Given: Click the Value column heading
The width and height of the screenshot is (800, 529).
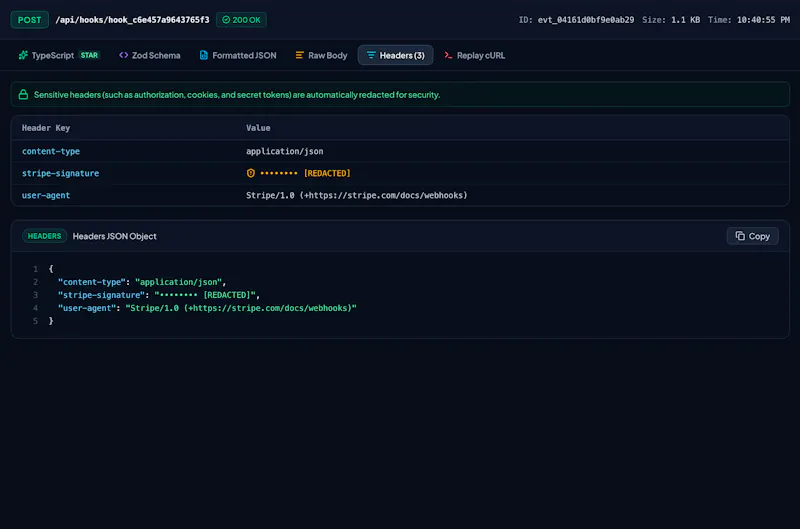Looking at the screenshot, I should click(258, 128).
